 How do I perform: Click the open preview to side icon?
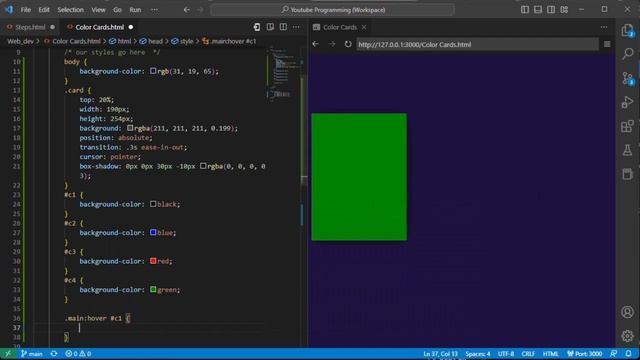[x=270, y=27]
